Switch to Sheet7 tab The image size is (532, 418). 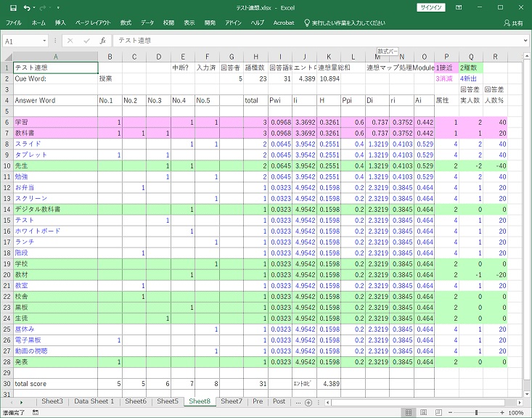coord(231,401)
